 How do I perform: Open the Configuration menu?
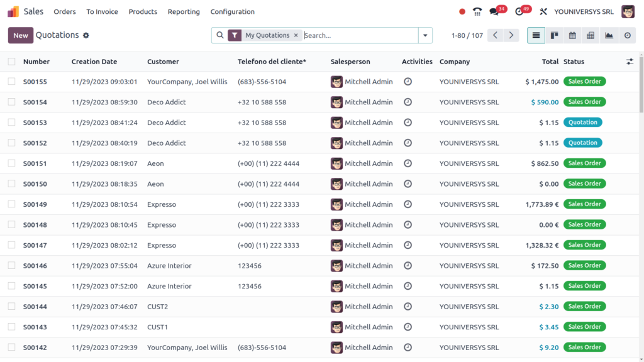click(x=232, y=11)
